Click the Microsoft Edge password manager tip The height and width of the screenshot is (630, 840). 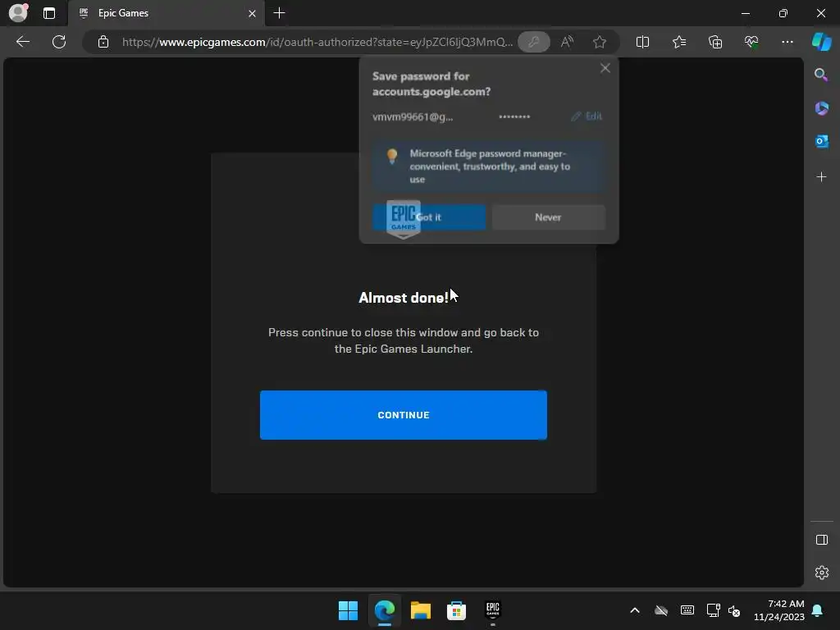pyautogui.click(x=489, y=167)
